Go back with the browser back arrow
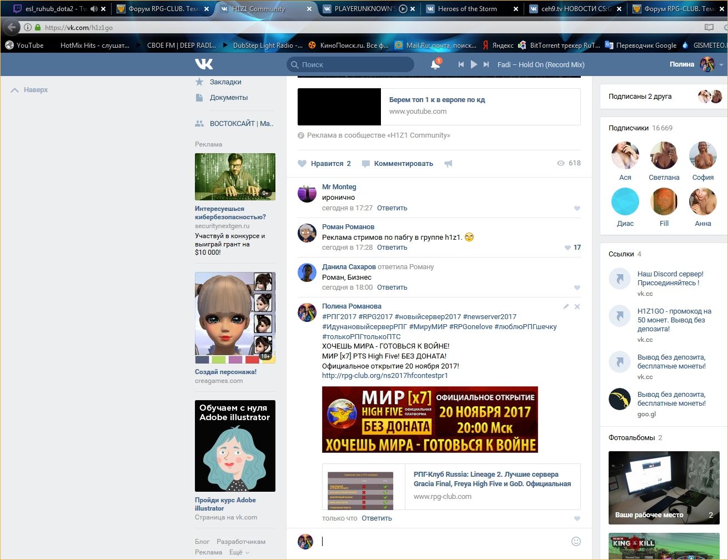 pyautogui.click(x=12, y=27)
